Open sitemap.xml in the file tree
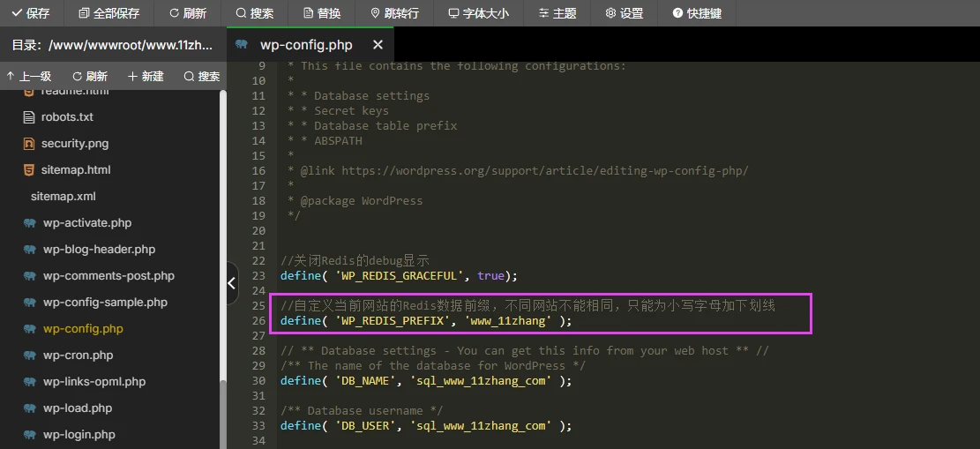Viewport: 980px width, 449px height. coord(64,197)
